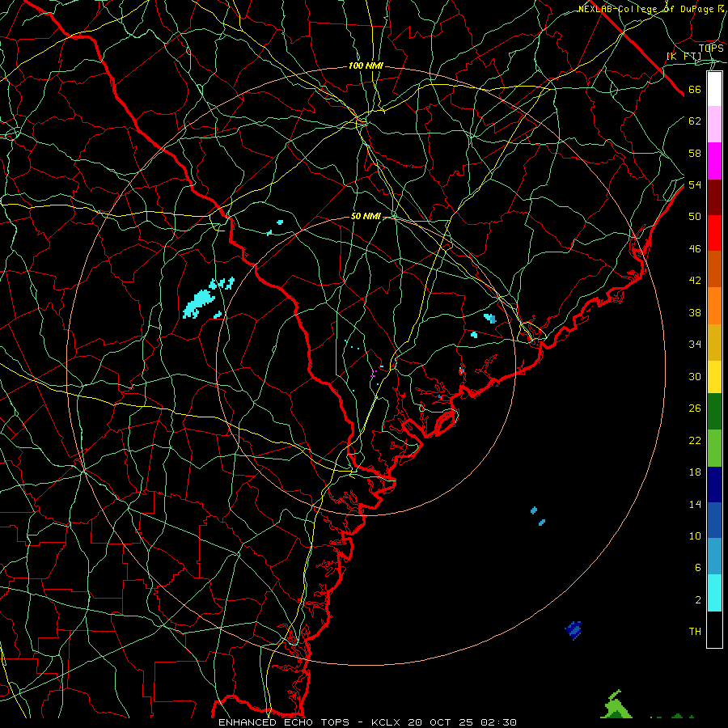Click the legend value '62'
Screen dimensions: 728x728
(x=695, y=121)
